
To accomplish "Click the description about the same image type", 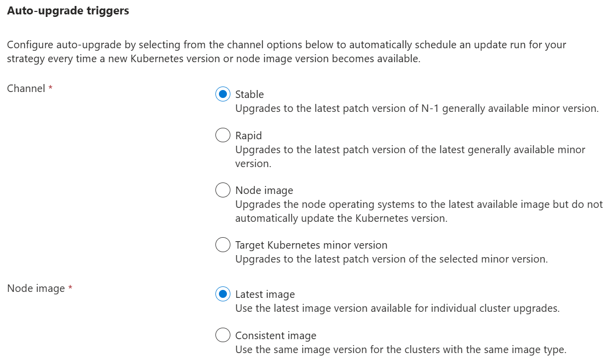I will tap(401, 350).
